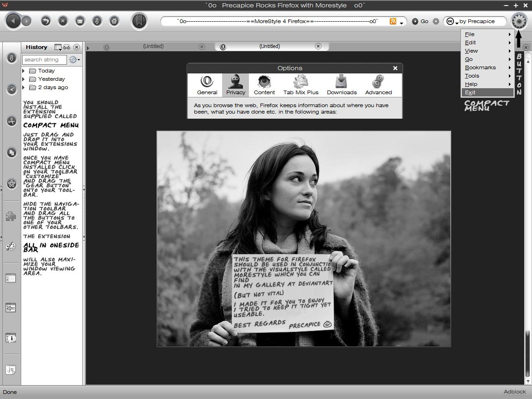
Task: Open the View submenu
Action: coord(488,51)
